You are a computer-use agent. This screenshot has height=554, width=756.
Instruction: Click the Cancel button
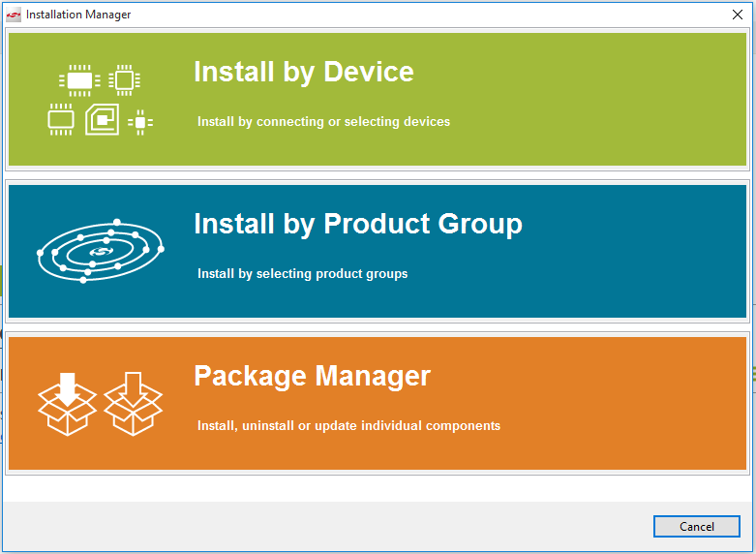coord(697,526)
